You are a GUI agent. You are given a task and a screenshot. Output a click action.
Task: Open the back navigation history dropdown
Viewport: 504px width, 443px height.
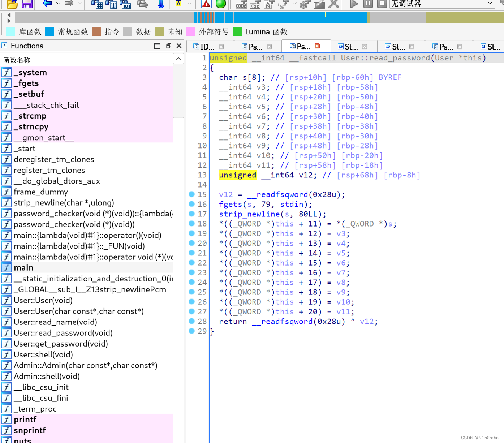pos(58,4)
